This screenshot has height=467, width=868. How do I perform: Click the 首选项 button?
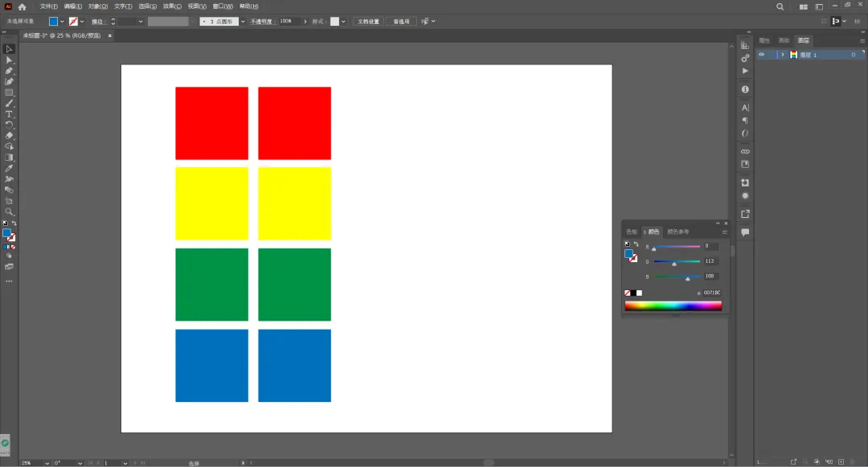[401, 22]
